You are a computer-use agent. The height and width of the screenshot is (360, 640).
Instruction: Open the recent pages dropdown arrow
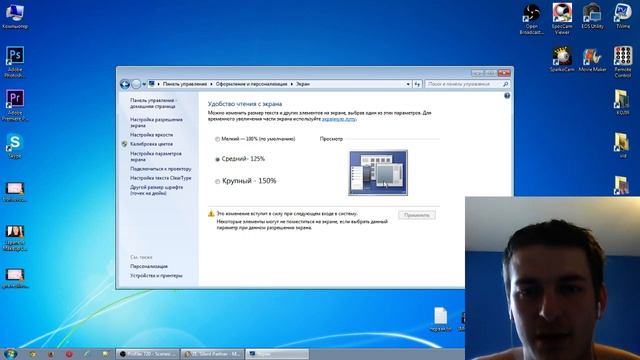tap(144, 84)
